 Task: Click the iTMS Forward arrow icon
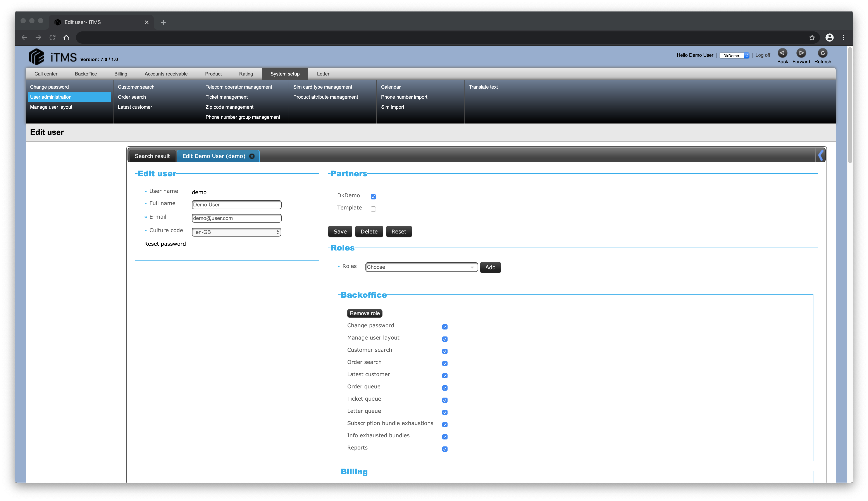(801, 53)
